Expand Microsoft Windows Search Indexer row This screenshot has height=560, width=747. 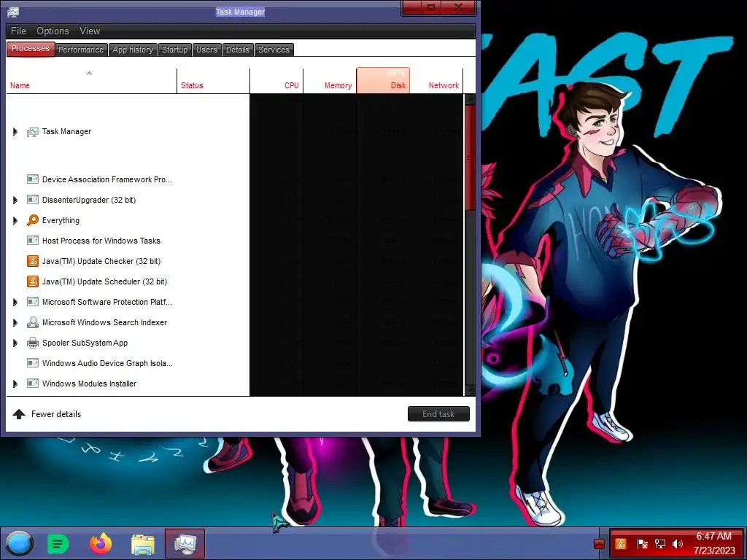[x=15, y=322]
